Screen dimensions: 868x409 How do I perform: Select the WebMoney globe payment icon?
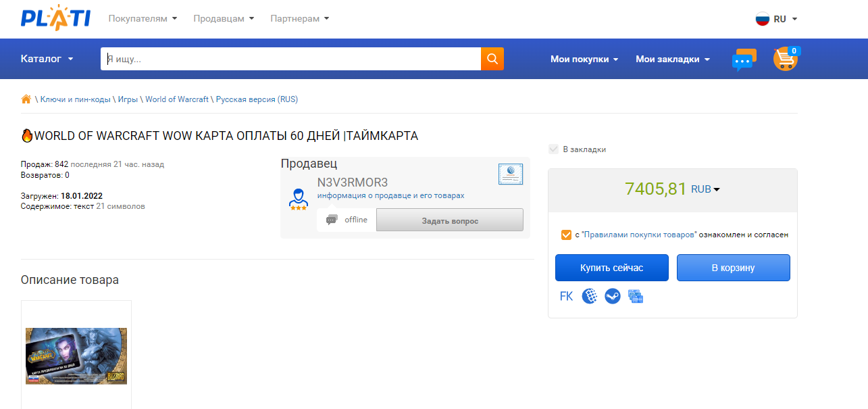tap(590, 296)
